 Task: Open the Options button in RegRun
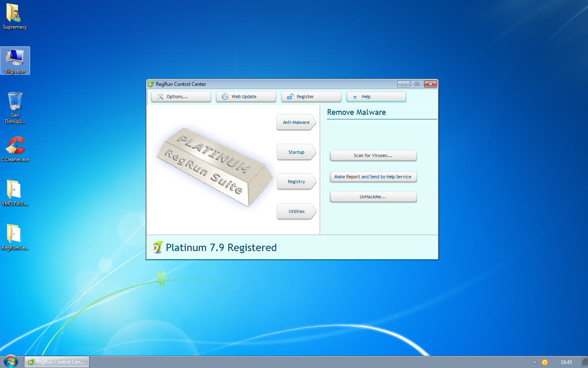181,96
